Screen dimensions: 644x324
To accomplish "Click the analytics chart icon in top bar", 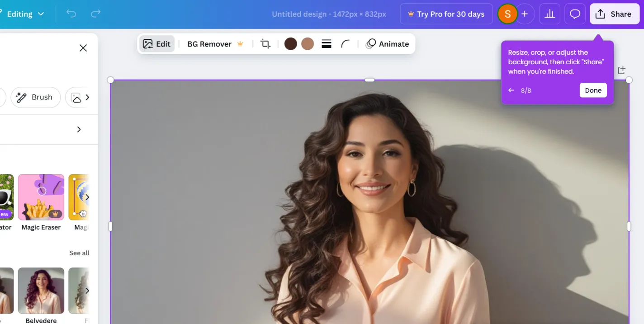I will pyautogui.click(x=549, y=14).
